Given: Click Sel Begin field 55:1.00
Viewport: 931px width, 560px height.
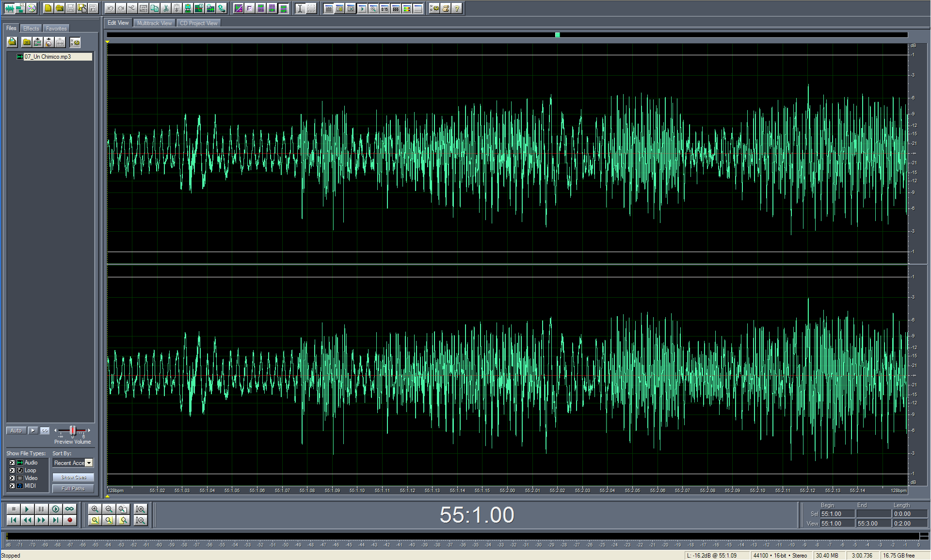Looking at the screenshot, I should point(837,514).
